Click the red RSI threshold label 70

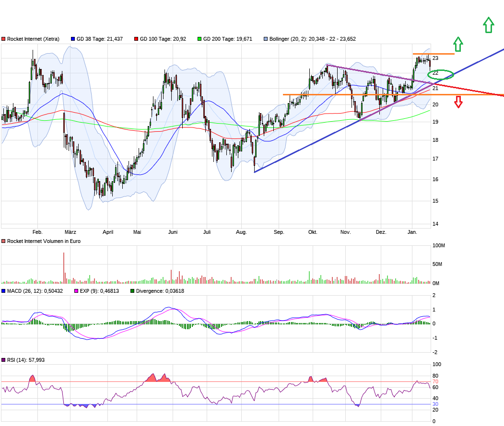pos(435,381)
